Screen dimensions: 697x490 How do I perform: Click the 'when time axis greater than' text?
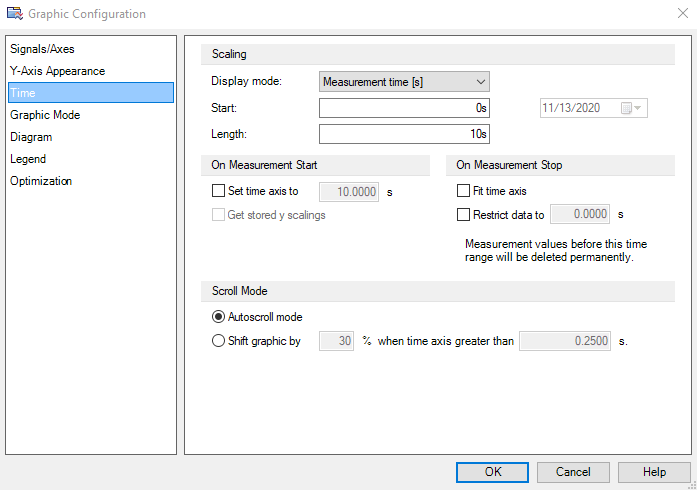[445, 341]
